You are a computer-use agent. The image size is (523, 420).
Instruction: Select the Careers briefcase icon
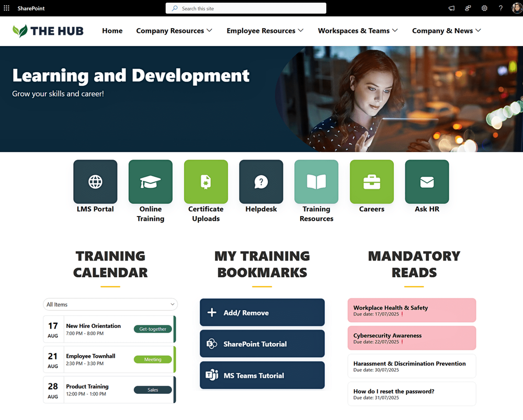pyautogui.click(x=371, y=181)
